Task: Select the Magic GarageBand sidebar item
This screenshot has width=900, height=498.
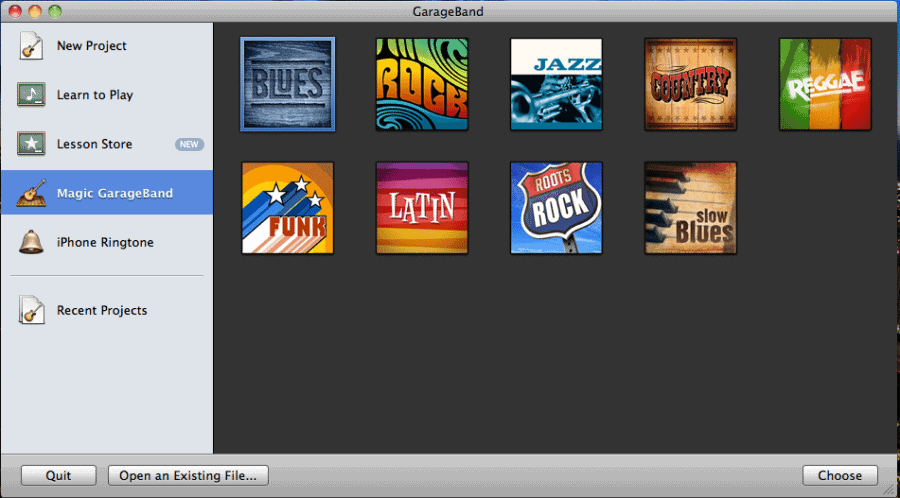Action: click(x=107, y=193)
